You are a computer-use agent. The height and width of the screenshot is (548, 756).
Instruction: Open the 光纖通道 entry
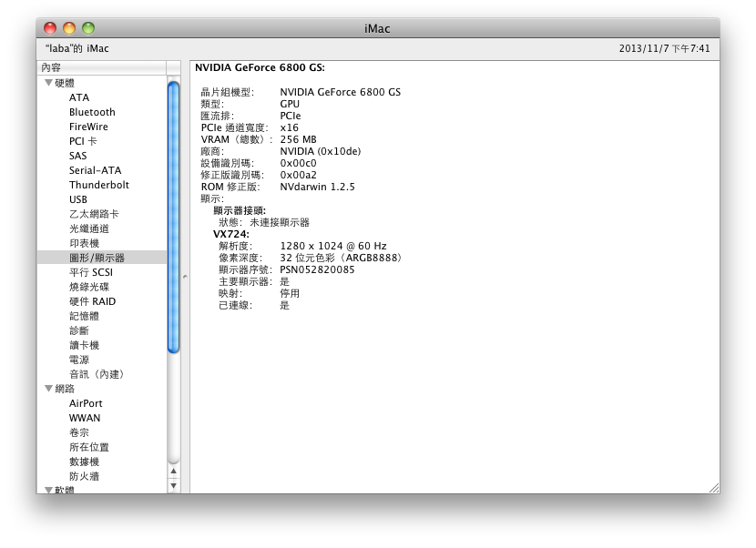[89, 228]
